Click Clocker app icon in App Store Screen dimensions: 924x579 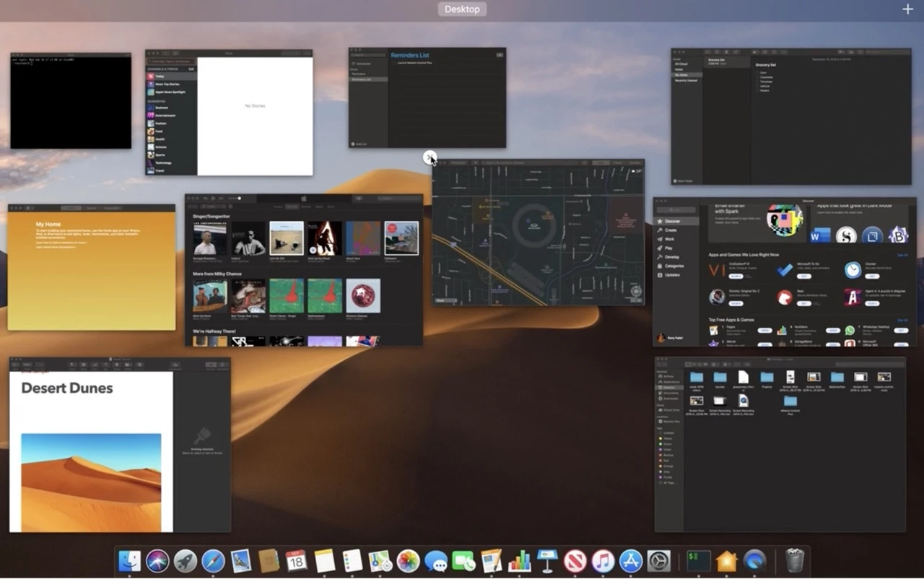coord(853,270)
